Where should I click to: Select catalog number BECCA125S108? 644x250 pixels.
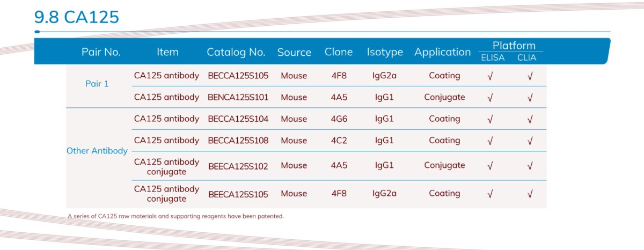pyautogui.click(x=238, y=141)
